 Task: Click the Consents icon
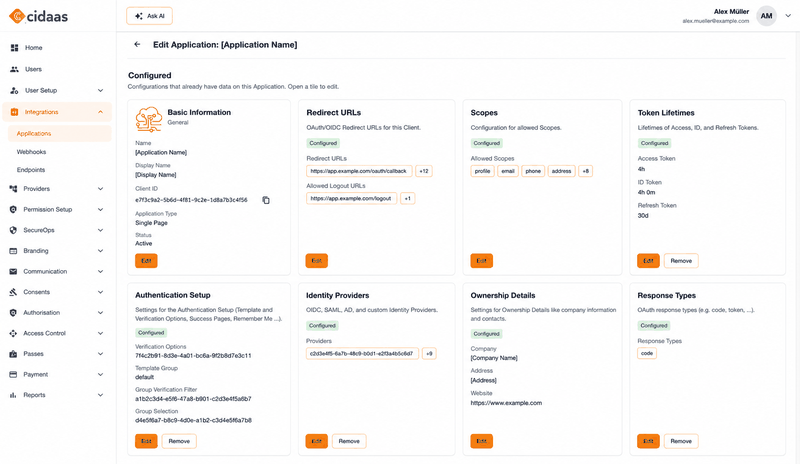[13, 292]
